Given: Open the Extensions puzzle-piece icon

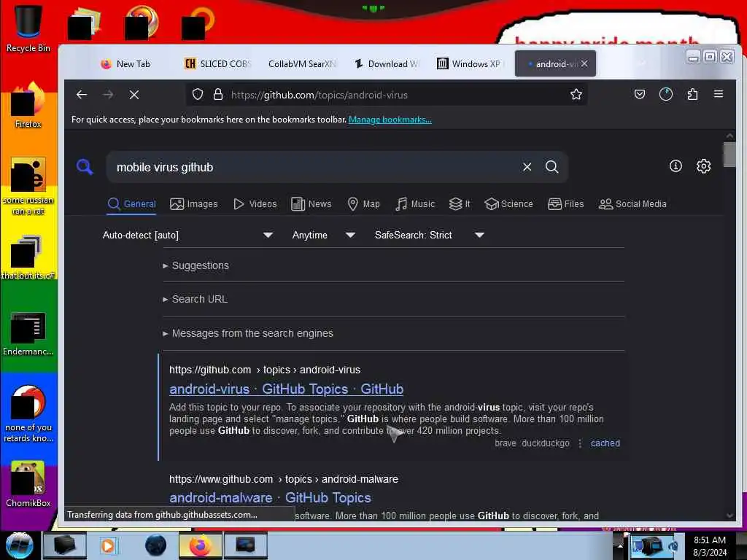Looking at the screenshot, I should click(692, 94).
